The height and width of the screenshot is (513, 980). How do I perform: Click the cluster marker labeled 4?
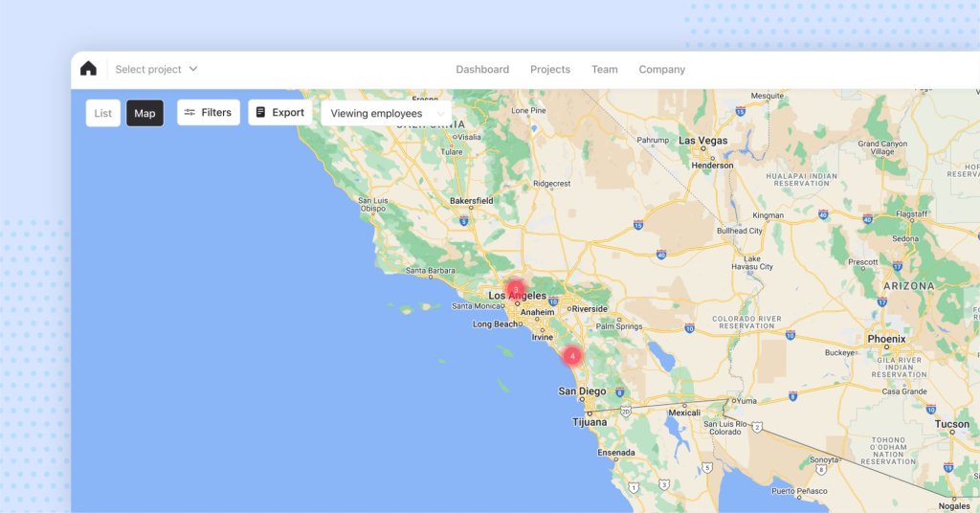click(572, 356)
